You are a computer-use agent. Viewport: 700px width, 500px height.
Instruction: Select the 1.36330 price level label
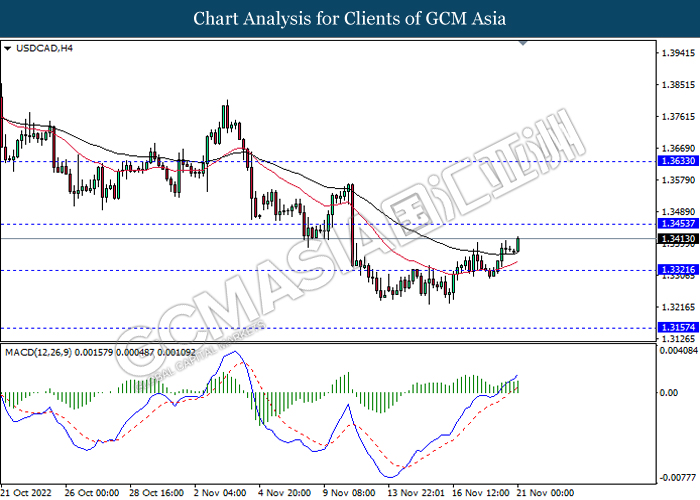click(x=678, y=161)
